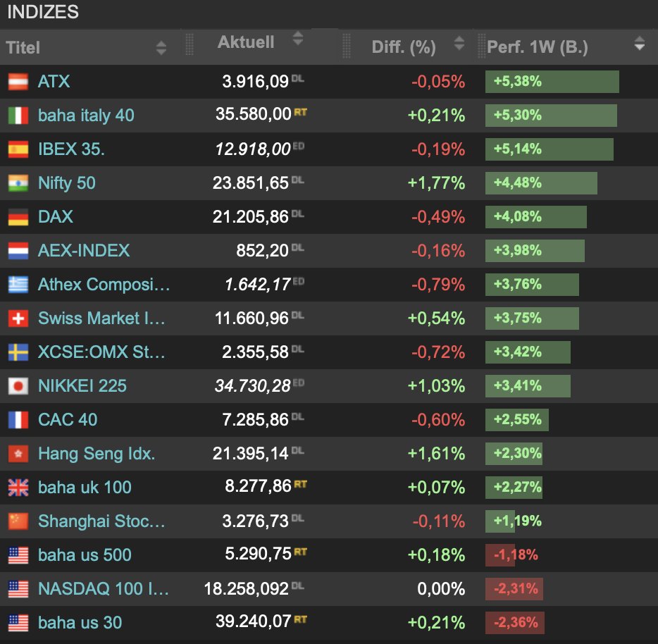Click the Greece flag beside Athex Composite
The height and width of the screenshot is (644, 658).
click(x=18, y=285)
